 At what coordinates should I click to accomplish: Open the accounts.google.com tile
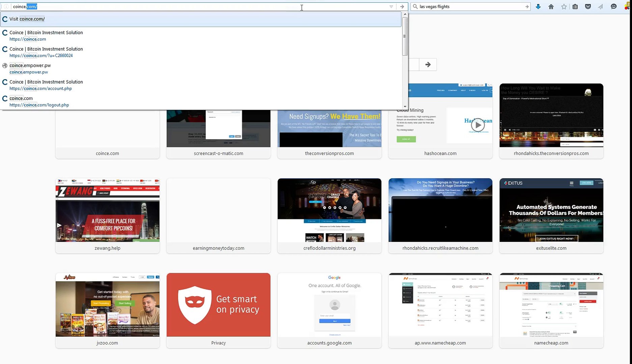329,310
